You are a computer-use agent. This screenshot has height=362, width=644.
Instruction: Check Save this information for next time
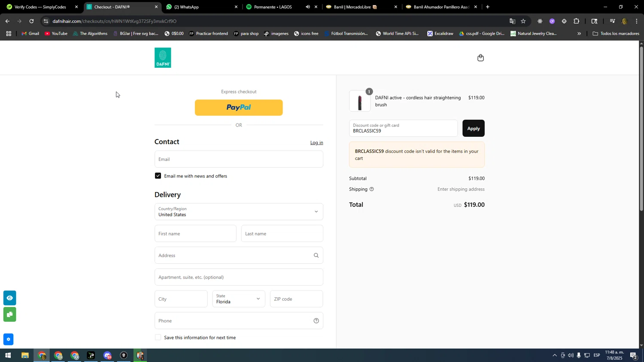pos(158,338)
